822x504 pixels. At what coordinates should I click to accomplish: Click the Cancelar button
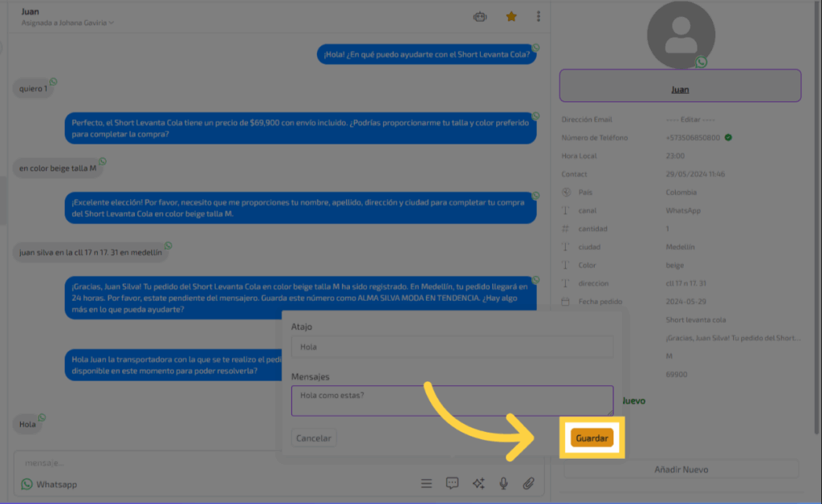pos(314,438)
